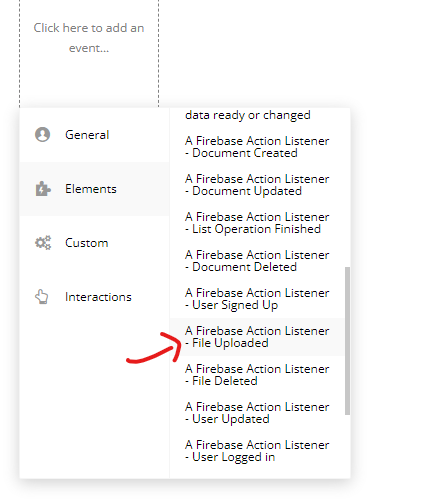Click the Elements puzzle piece icon
The image size is (429, 501).
tap(43, 189)
